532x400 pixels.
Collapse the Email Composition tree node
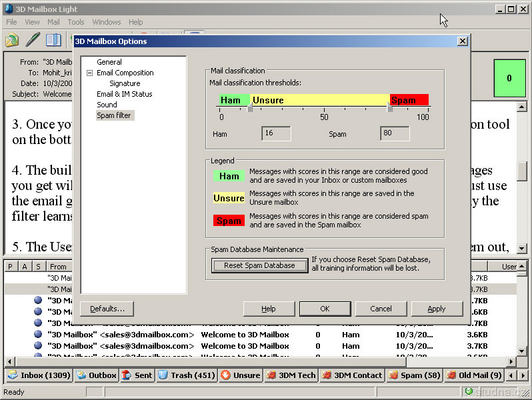coord(89,73)
